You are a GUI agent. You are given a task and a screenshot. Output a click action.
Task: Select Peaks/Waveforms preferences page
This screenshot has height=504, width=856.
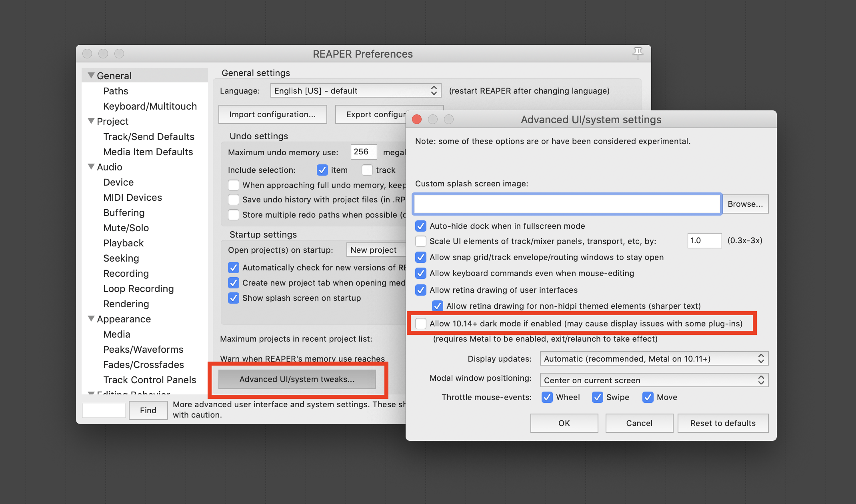point(143,349)
